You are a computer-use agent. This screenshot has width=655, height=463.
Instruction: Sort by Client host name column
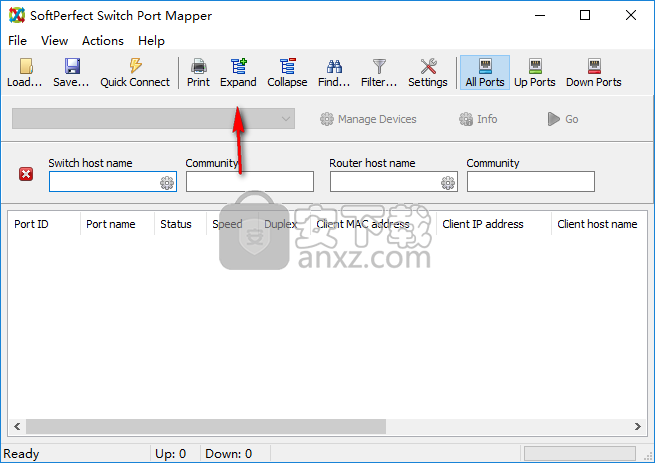(x=599, y=224)
